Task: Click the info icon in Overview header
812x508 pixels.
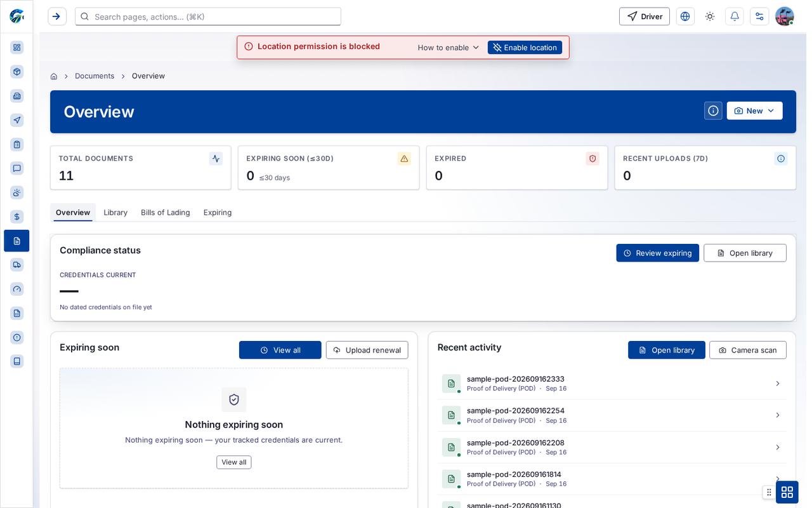Action: (713, 110)
